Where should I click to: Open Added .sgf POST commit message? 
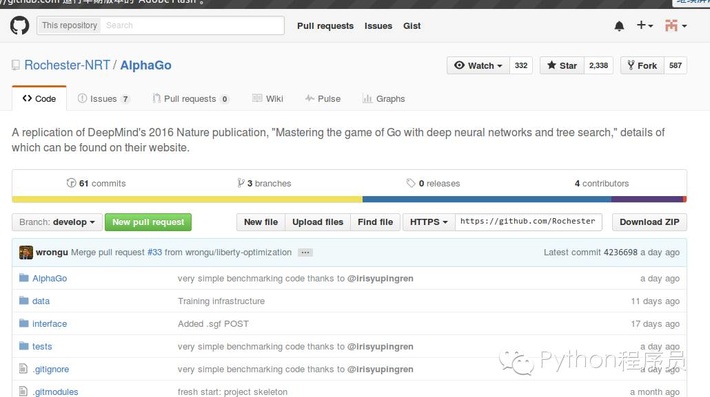click(213, 324)
